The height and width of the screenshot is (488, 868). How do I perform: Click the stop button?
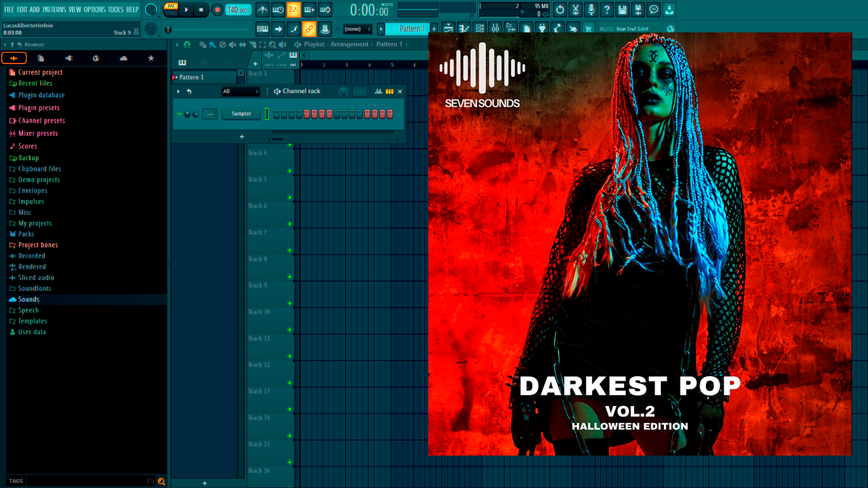pyautogui.click(x=201, y=10)
